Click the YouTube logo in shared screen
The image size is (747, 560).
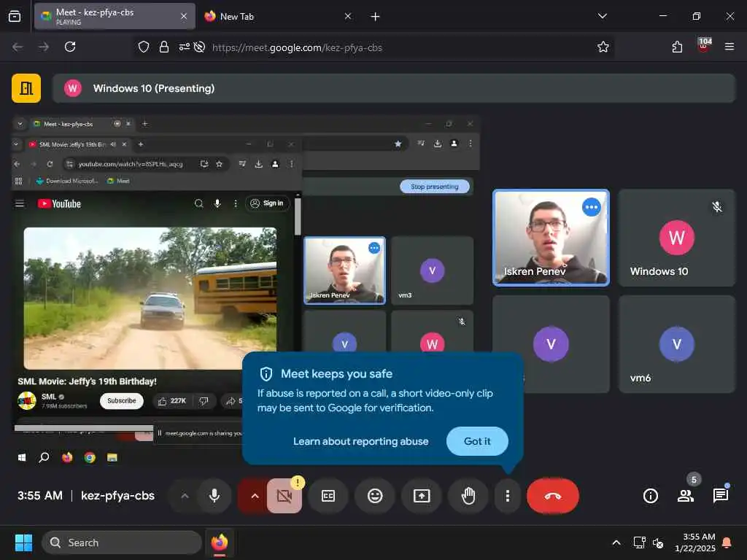tap(59, 204)
